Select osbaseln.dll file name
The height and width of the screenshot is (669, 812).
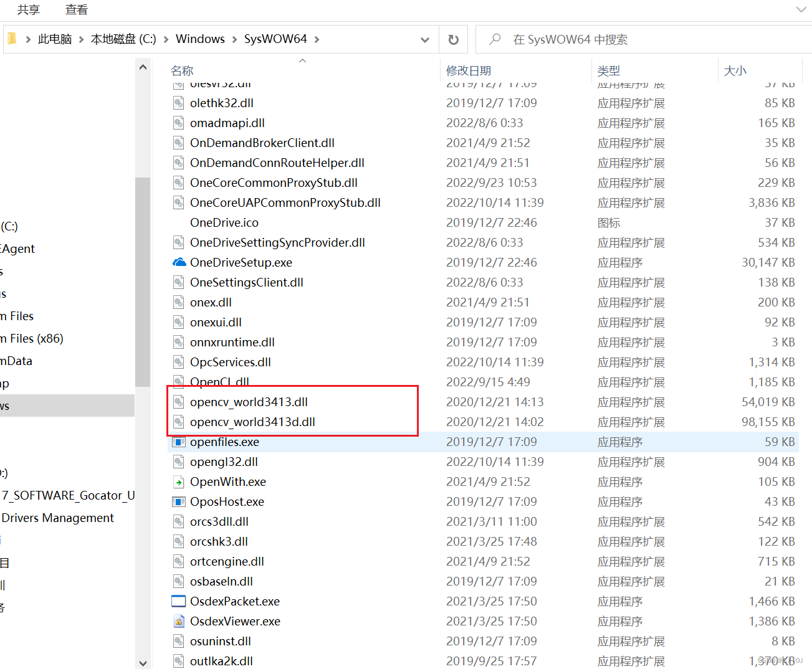[221, 581]
